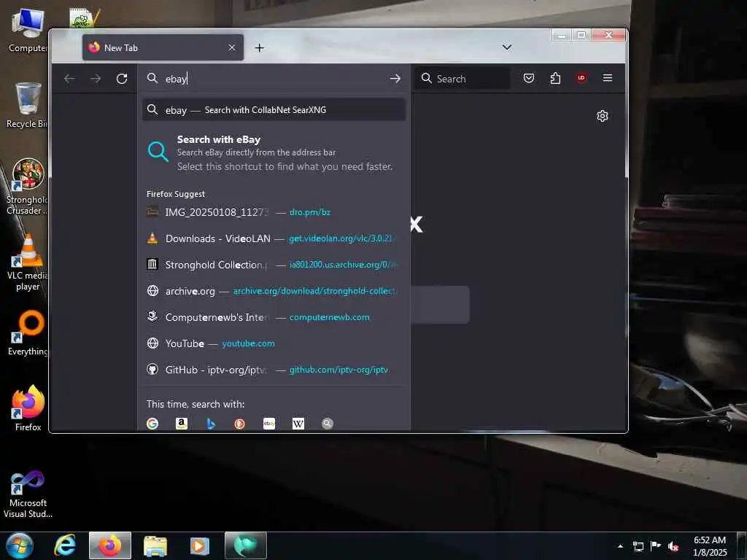
Task: Open a new tab with plus button
Action: coord(259,47)
